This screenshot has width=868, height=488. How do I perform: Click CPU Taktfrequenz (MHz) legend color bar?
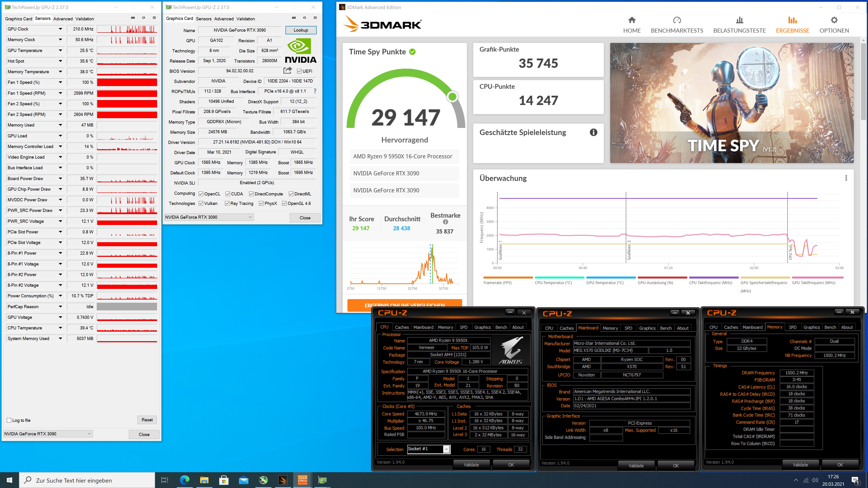click(x=714, y=277)
